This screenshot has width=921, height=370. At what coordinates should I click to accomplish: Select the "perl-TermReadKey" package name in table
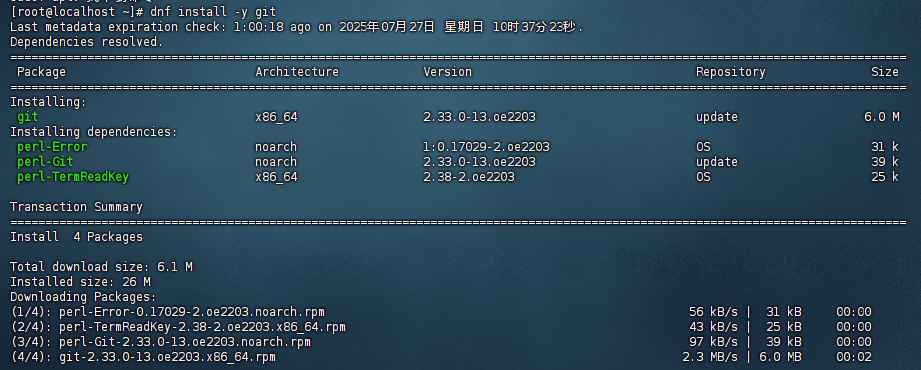(72, 177)
